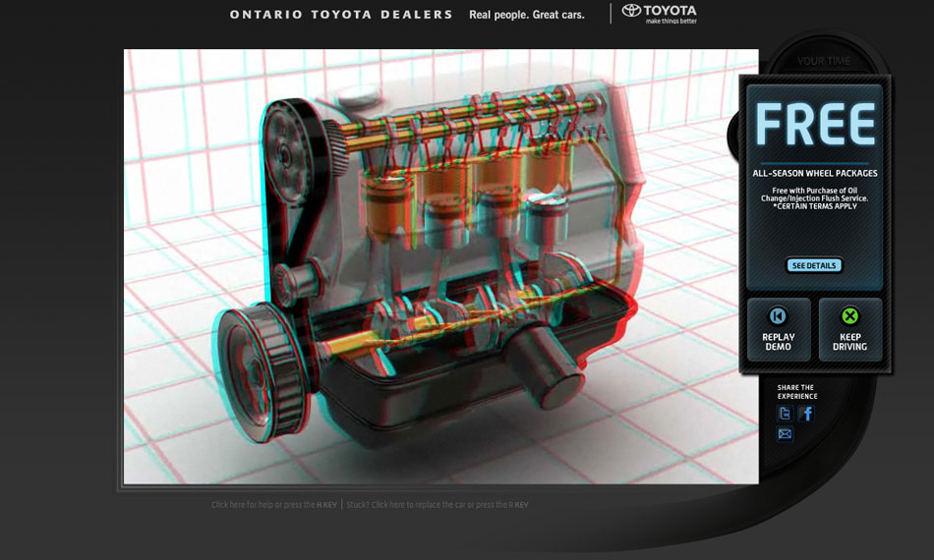Share the experience on Twitter
The image size is (934, 560).
tap(786, 413)
